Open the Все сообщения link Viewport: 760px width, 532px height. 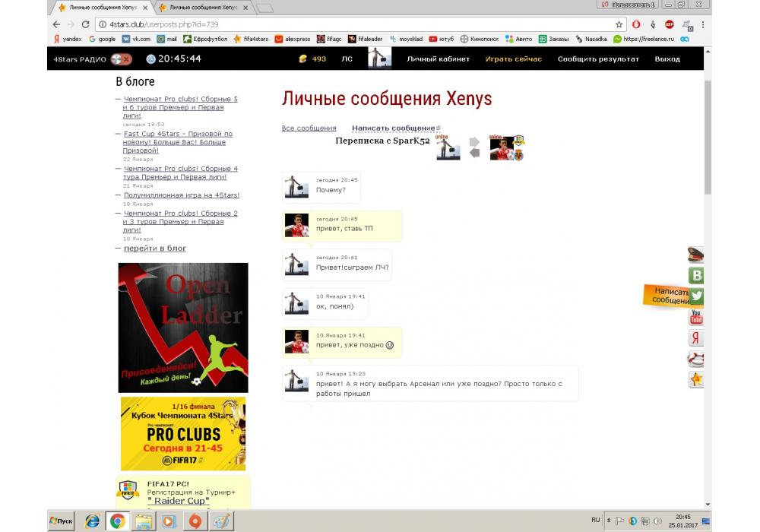tap(309, 128)
